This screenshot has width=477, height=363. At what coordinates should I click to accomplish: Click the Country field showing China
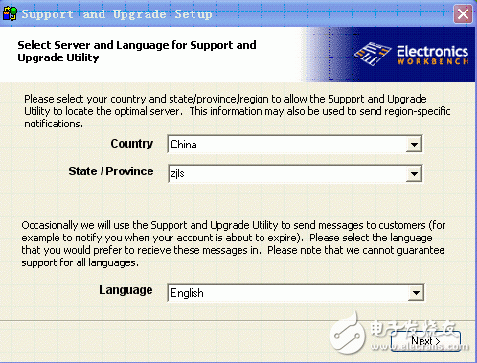pyautogui.click(x=295, y=144)
